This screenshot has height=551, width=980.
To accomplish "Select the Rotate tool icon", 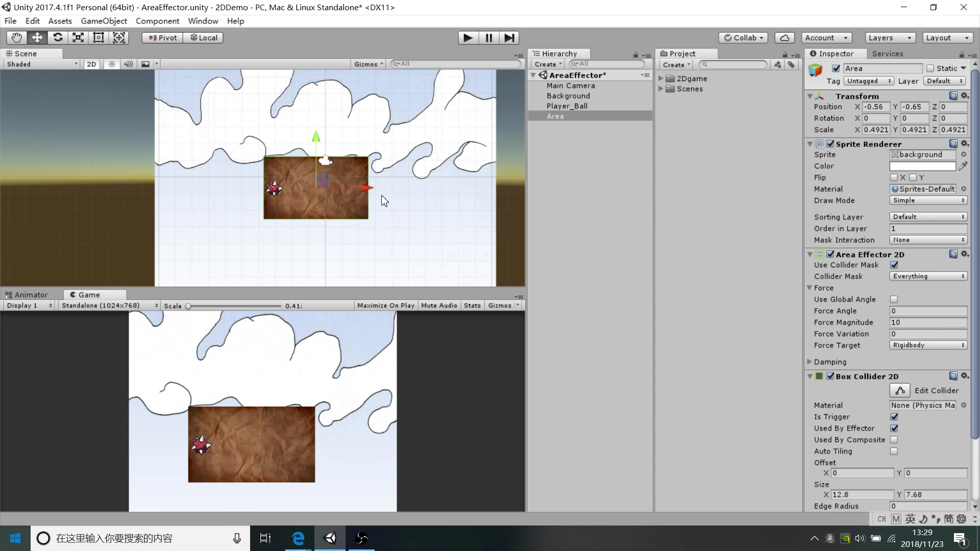I will tap(58, 38).
